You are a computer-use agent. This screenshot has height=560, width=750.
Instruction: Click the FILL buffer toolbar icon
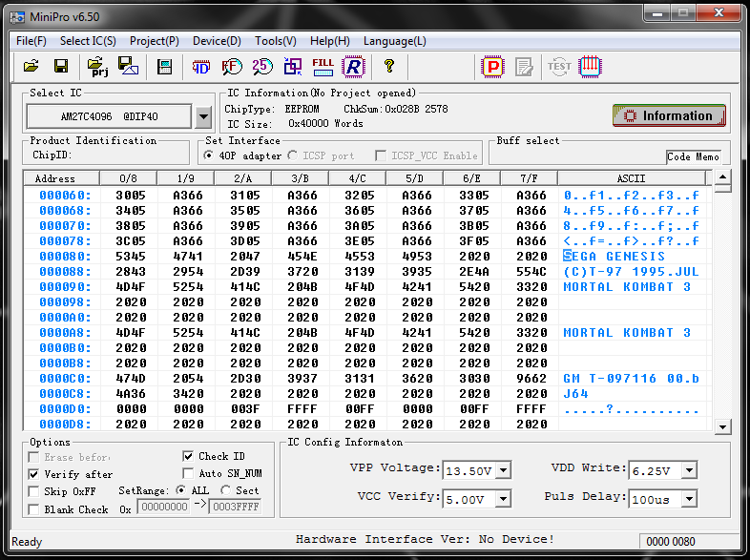[x=323, y=67]
